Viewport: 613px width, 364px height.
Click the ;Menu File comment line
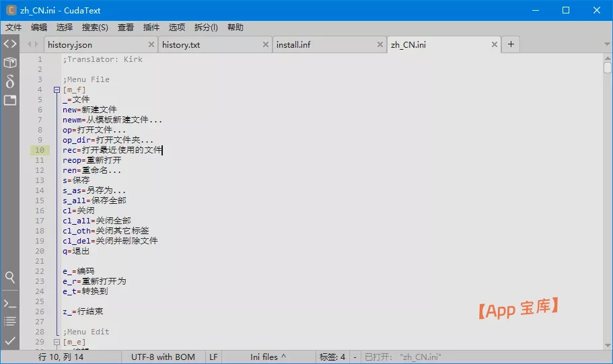point(86,80)
